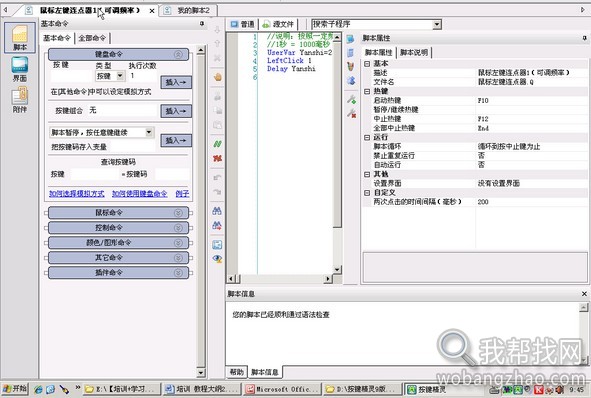Pin the 脚本属性 panel with pushpin
The image size is (591, 398).
[585, 38]
